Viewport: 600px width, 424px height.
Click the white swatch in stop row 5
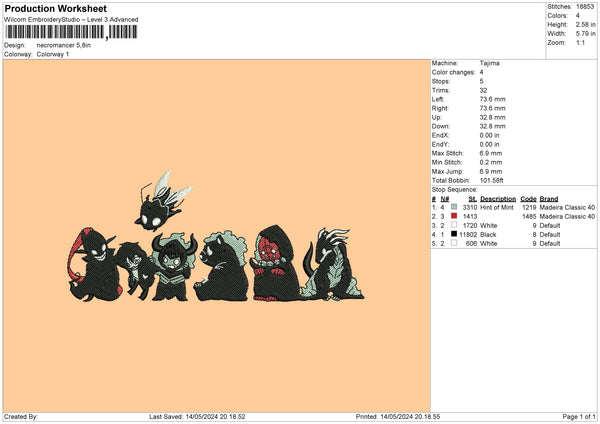[454, 243]
